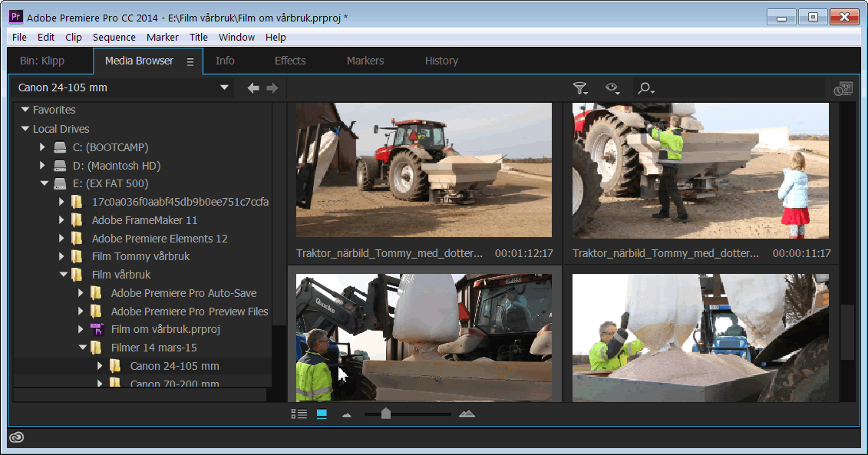The width and height of the screenshot is (868, 455).
Task: Navigate back with the left arrow
Action: coord(253,88)
